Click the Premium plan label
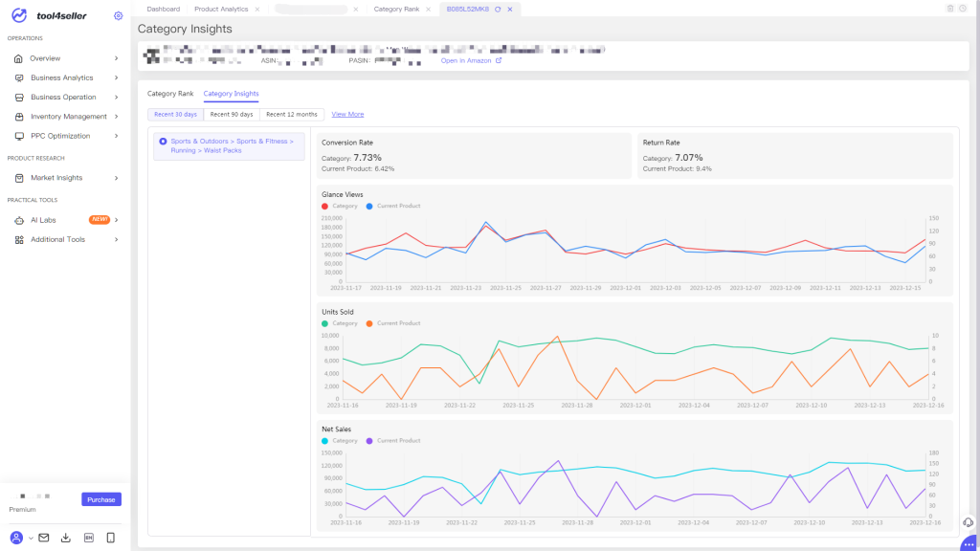The height and width of the screenshot is (551, 980). click(23, 510)
